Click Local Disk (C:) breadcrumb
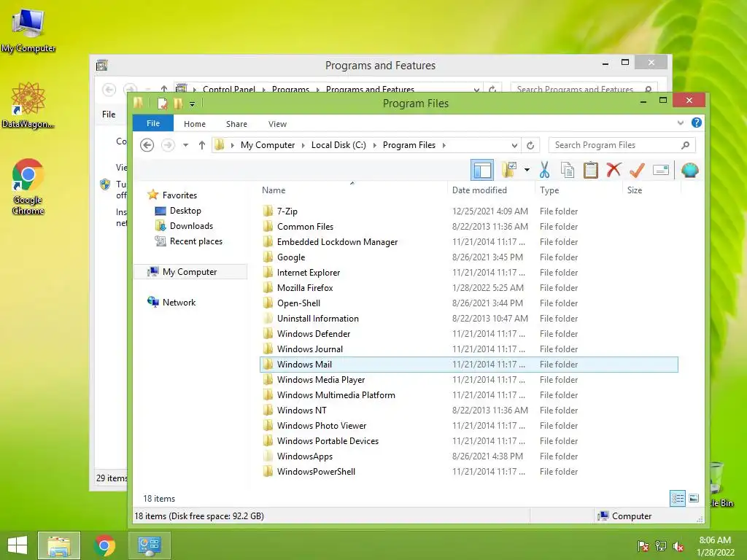Screen dimensions: 747x560 [x=338, y=145]
